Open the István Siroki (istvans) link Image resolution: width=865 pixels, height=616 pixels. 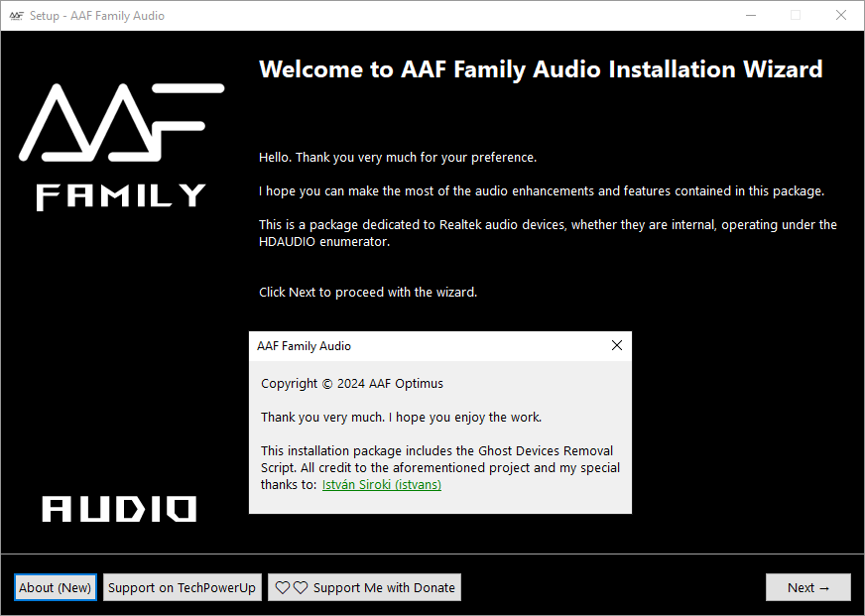pyautogui.click(x=382, y=485)
